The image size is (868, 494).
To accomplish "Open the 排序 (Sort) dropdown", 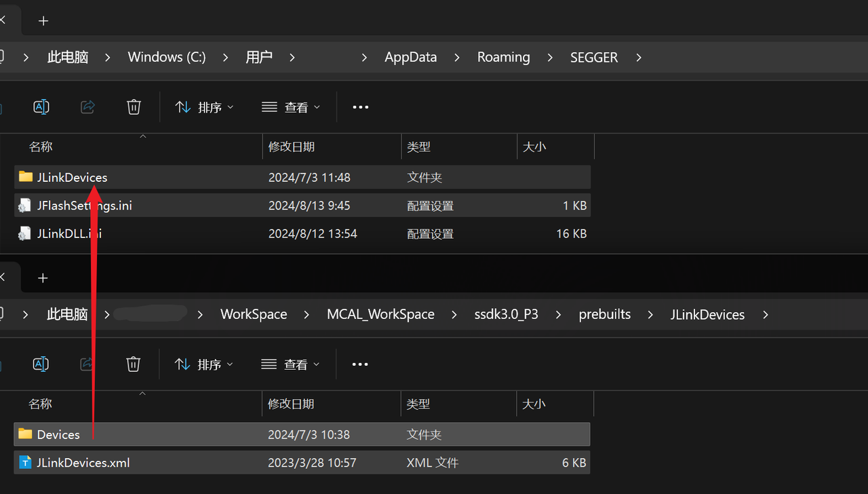I will [x=203, y=107].
